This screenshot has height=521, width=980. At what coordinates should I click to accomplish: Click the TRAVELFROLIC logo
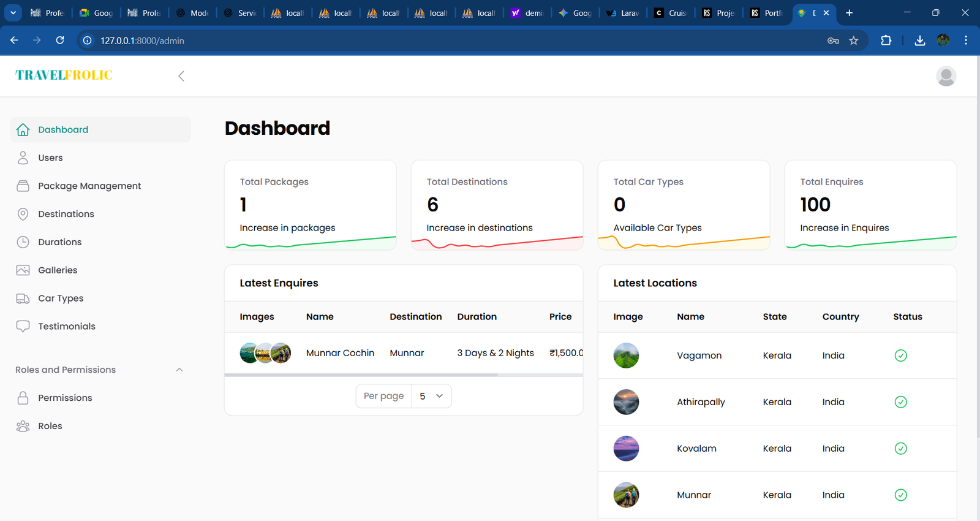tap(64, 75)
